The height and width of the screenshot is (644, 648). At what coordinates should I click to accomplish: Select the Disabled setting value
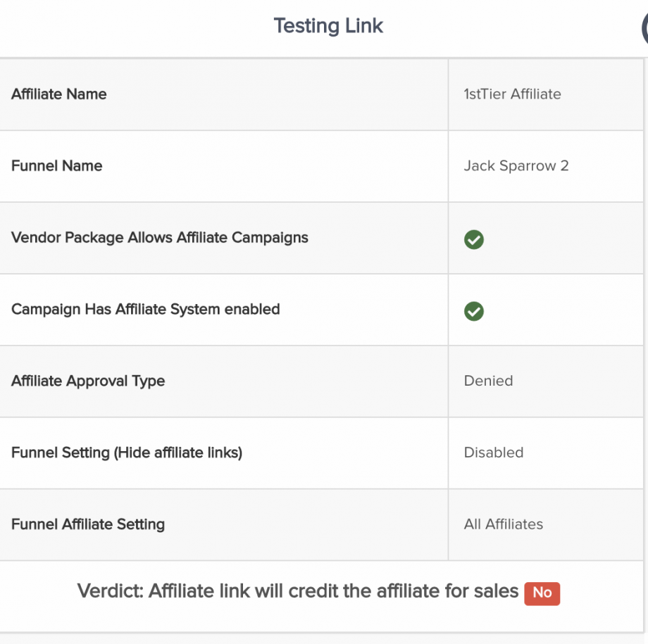tap(493, 453)
